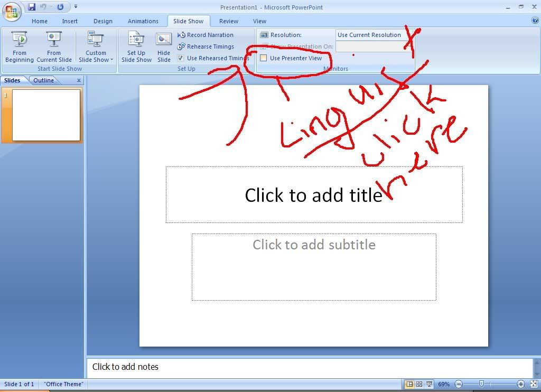Start Slide Show from status bar icon
The height and width of the screenshot is (392, 541).
pyautogui.click(x=429, y=384)
